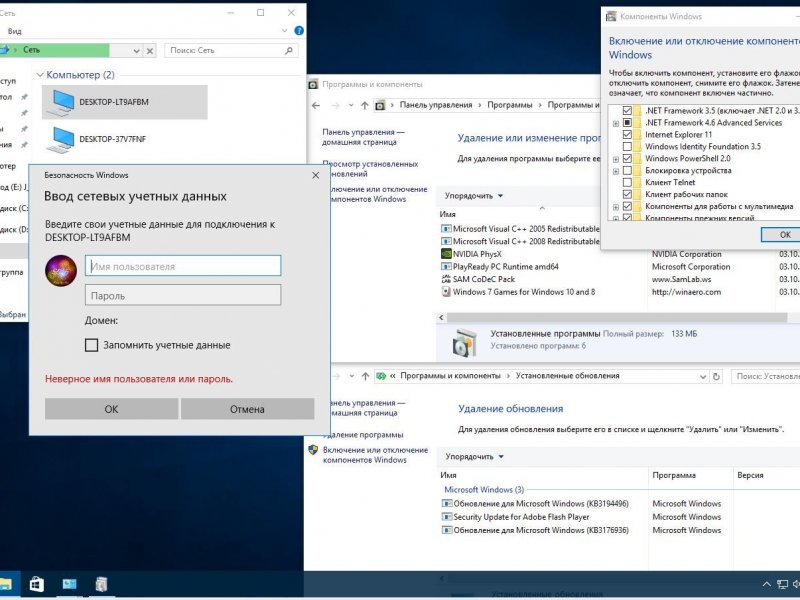Uncheck .NET Framework 3.5 component
This screenshot has height=600, width=800.
click(x=628, y=110)
